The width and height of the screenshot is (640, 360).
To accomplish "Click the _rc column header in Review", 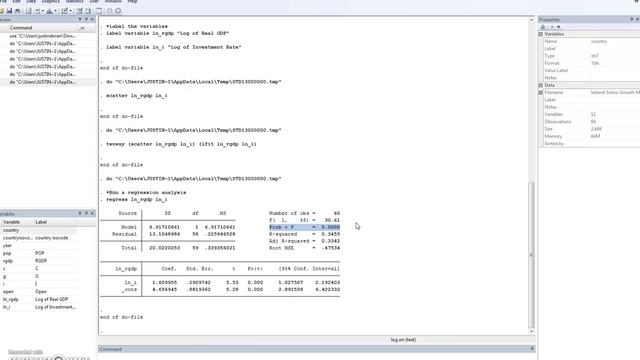I will [x=82, y=28].
